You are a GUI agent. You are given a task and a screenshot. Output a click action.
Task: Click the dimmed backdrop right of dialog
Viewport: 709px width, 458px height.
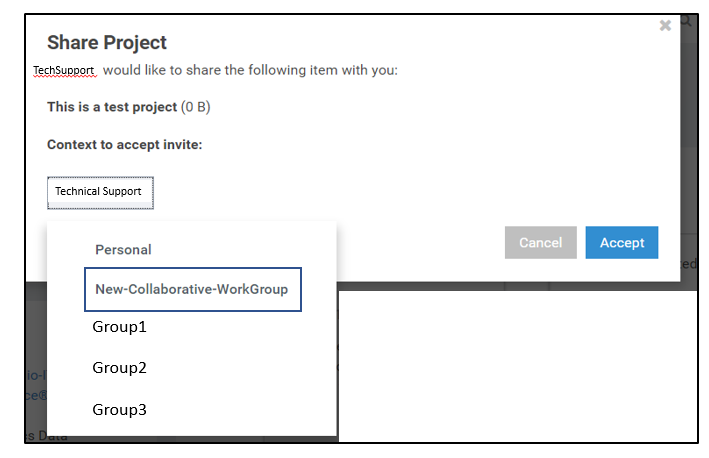[689, 150]
